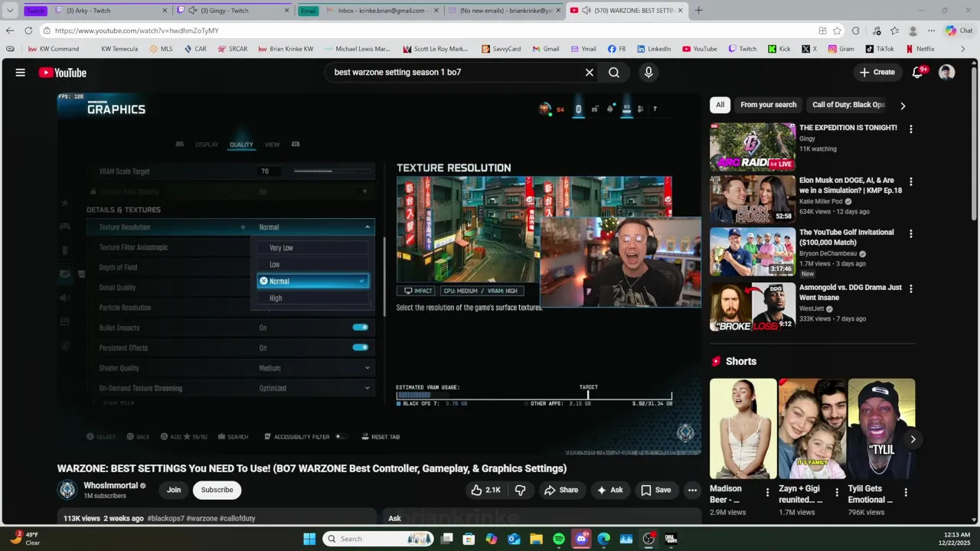Dislike the video with thumbs-down

521,490
